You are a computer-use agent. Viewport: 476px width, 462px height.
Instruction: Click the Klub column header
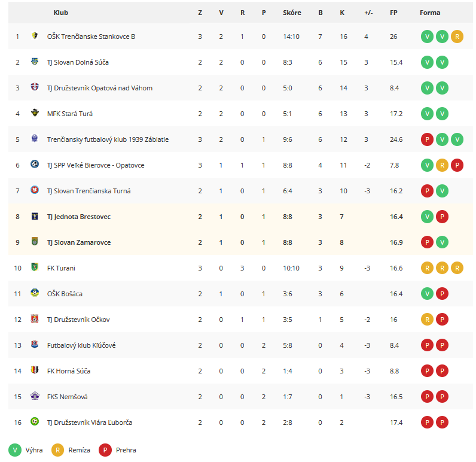[61, 13]
